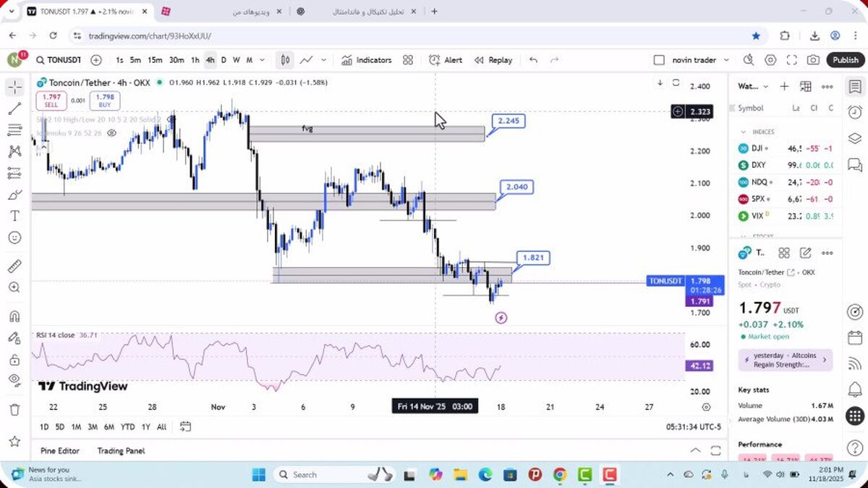Open the help question mark icon
This screenshot has height=488, width=868.
tap(854, 448)
